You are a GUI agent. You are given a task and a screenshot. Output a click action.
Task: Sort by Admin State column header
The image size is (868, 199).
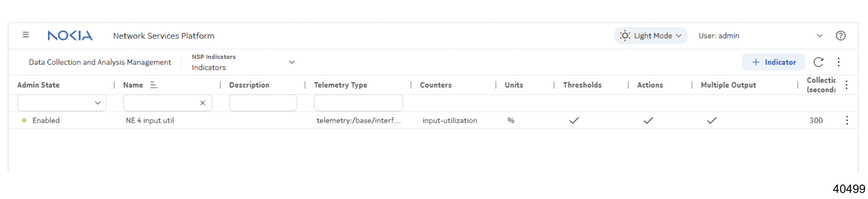coord(39,85)
